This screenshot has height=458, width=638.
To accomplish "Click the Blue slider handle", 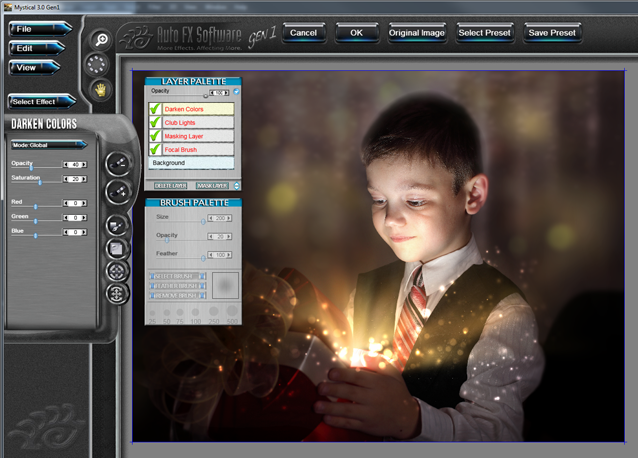I will (36, 236).
